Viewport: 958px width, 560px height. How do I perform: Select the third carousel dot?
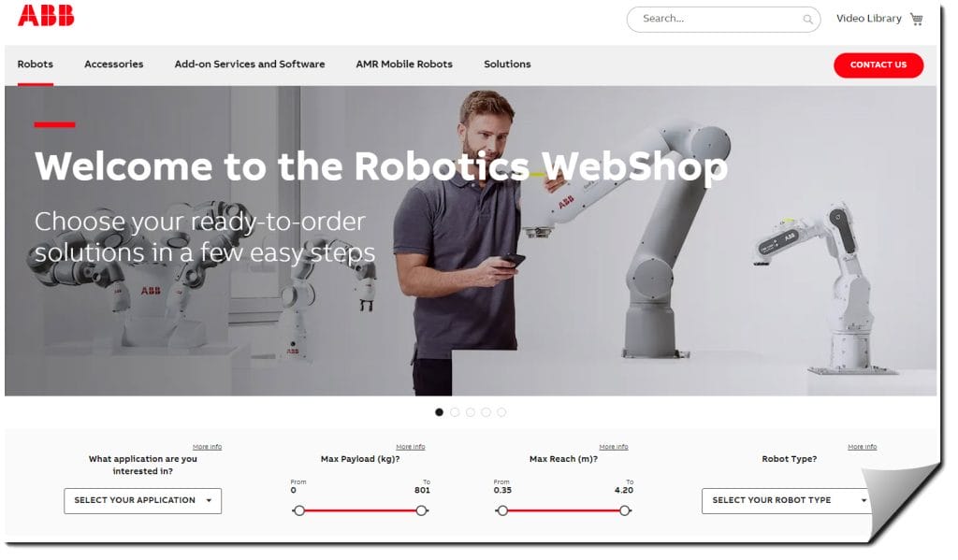(471, 412)
